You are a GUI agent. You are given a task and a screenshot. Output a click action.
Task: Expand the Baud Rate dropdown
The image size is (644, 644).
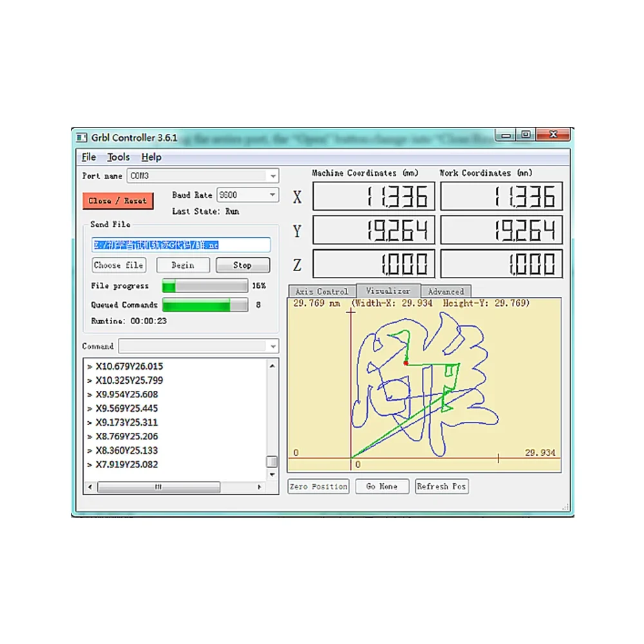tap(272, 194)
